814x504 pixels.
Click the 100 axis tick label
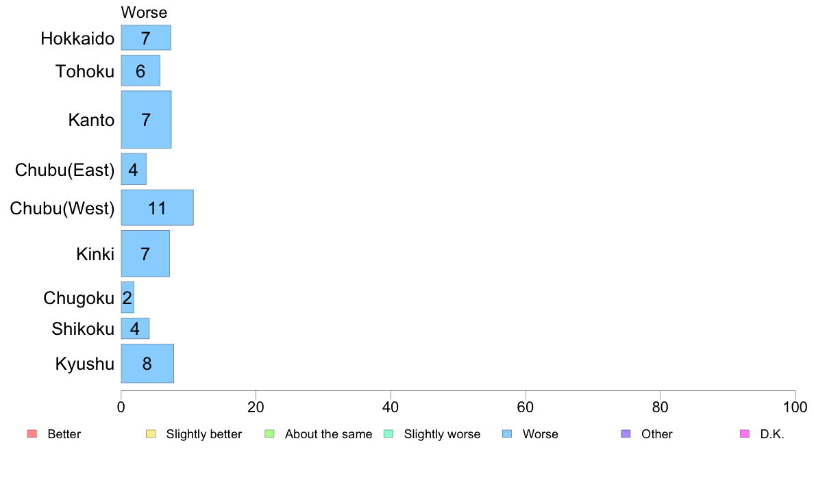point(795,407)
